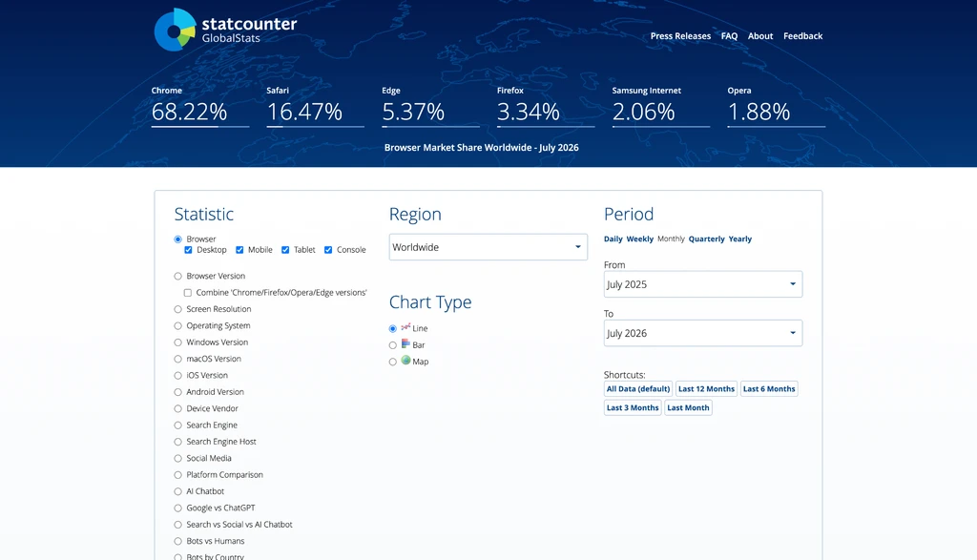Select the Social Media radio button
The image size is (977, 560).
coord(178,459)
